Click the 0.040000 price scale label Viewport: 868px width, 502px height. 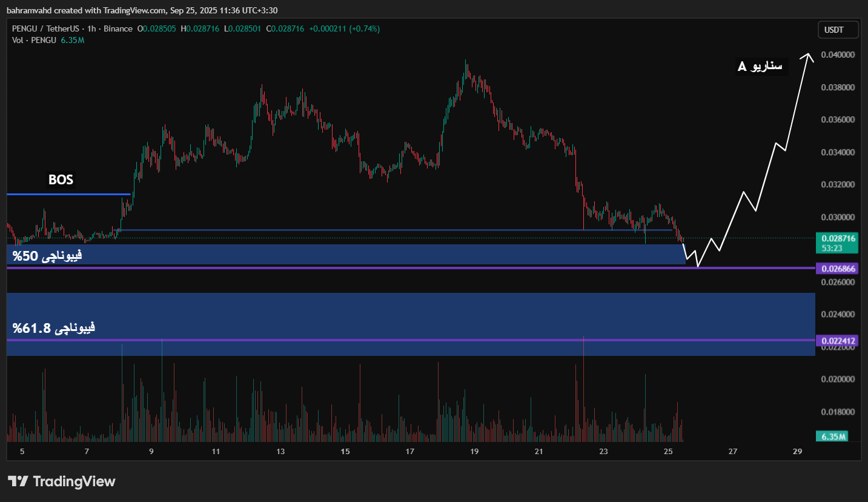838,55
